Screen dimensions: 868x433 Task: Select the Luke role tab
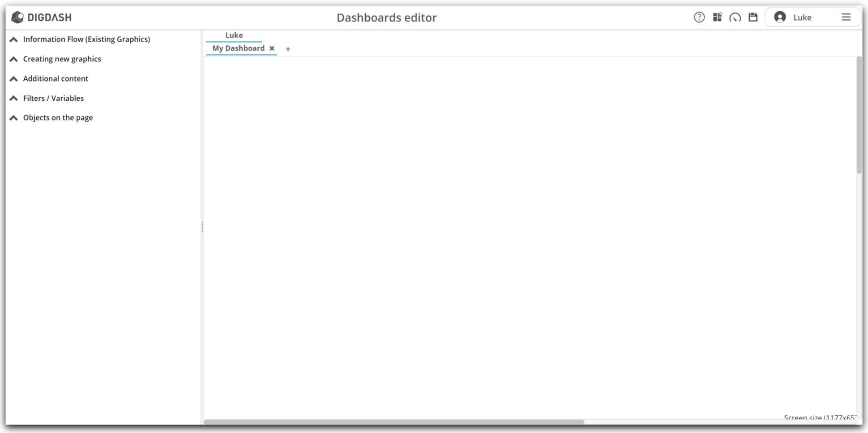click(234, 35)
